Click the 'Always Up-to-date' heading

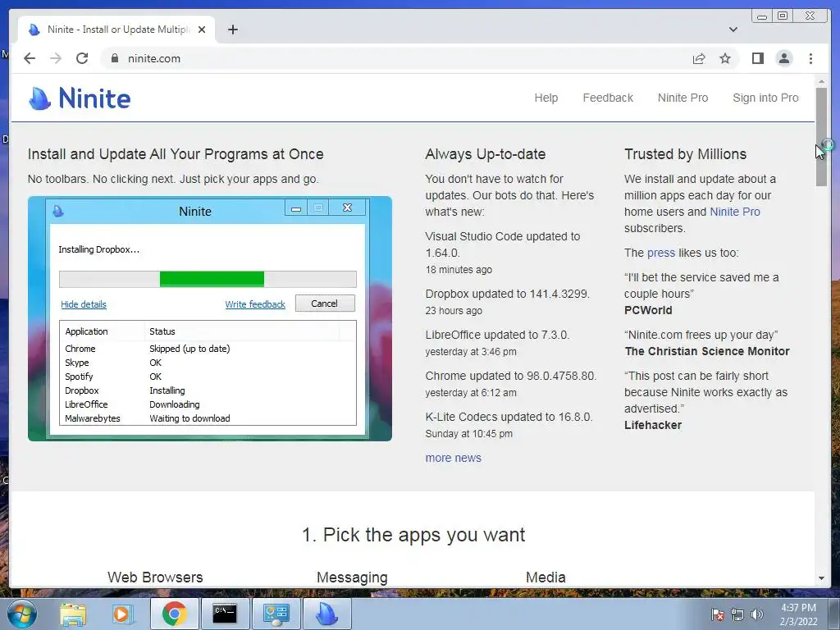coord(486,154)
